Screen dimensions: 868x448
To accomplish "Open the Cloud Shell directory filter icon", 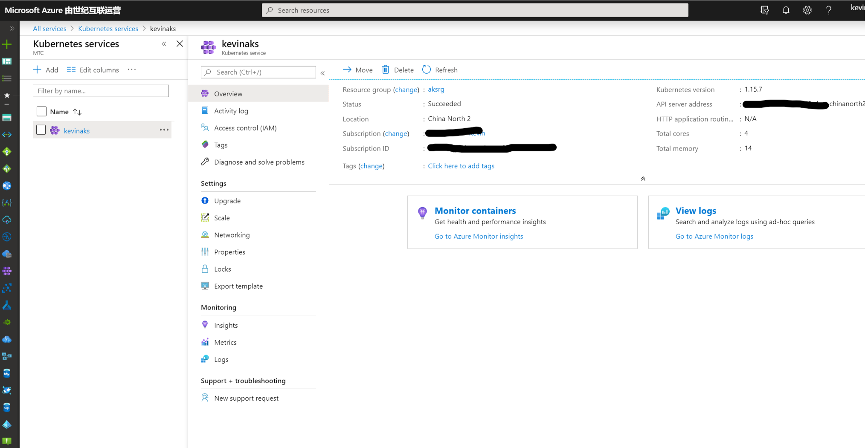I will (x=764, y=10).
